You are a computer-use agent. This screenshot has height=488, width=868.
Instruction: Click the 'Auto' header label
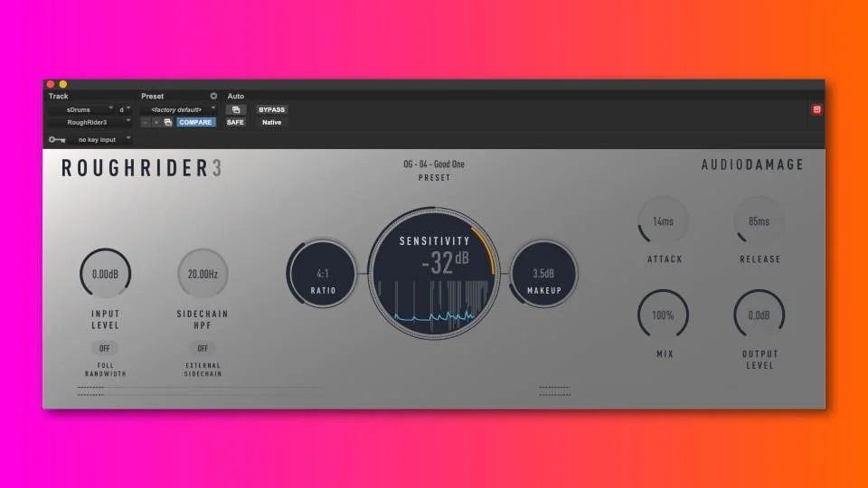(236, 97)
